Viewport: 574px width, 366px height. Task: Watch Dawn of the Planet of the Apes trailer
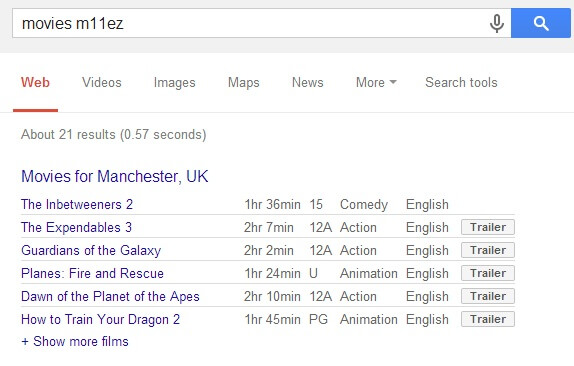click(488, 296)
